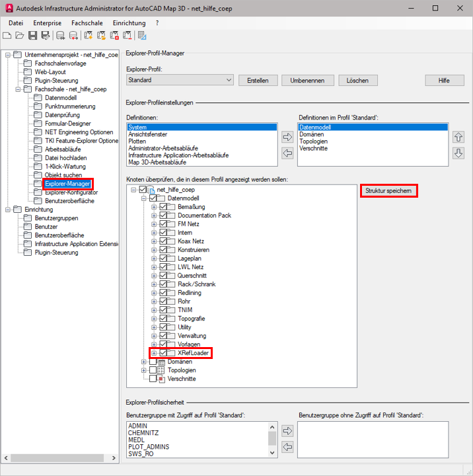Image resolution: width=473 pixels, height=476 pixels.
Task: Click the folder icon beside Datenmodell in left tree
Action: coord(38,98)
